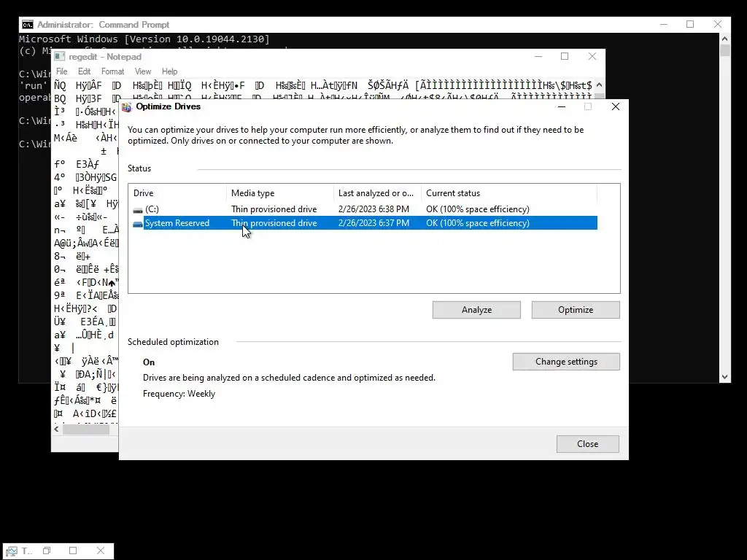
Task: Click the Command Prompt title bar icon
Action: (28, 25)
